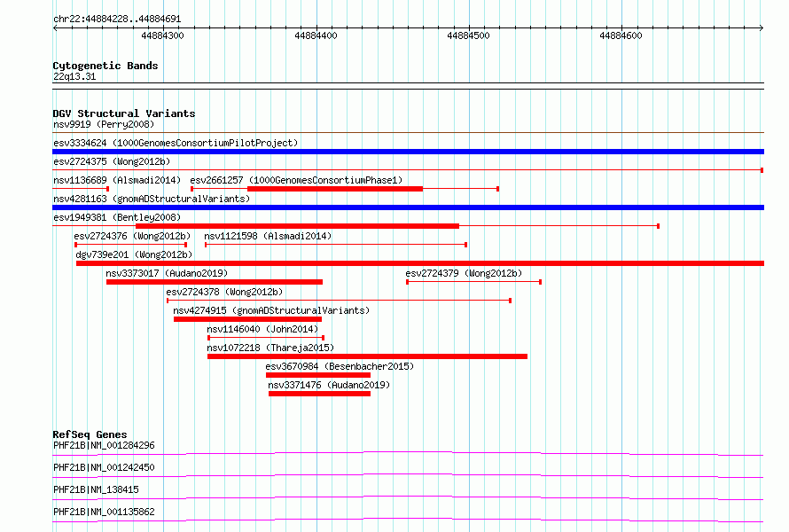Select the Cytogenetic Bands track heading

[105, 66]
